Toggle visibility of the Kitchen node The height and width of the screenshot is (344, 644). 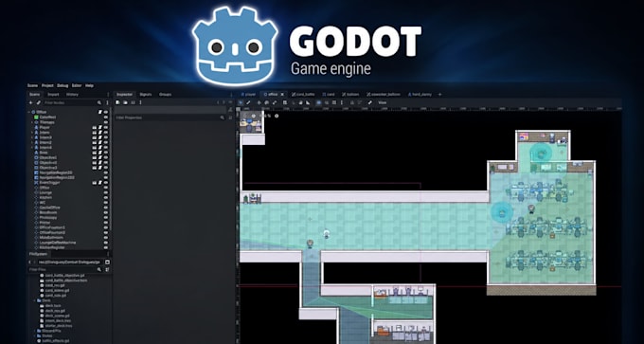[x=106, y=197]
